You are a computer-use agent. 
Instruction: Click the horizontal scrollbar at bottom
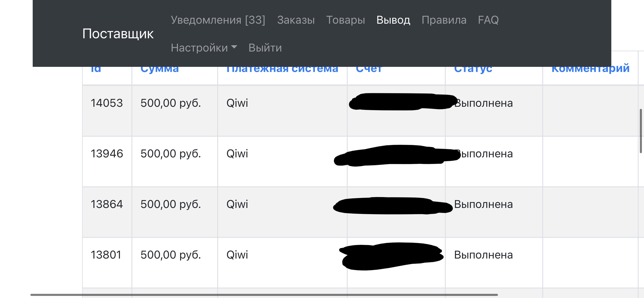coord(264,295)
